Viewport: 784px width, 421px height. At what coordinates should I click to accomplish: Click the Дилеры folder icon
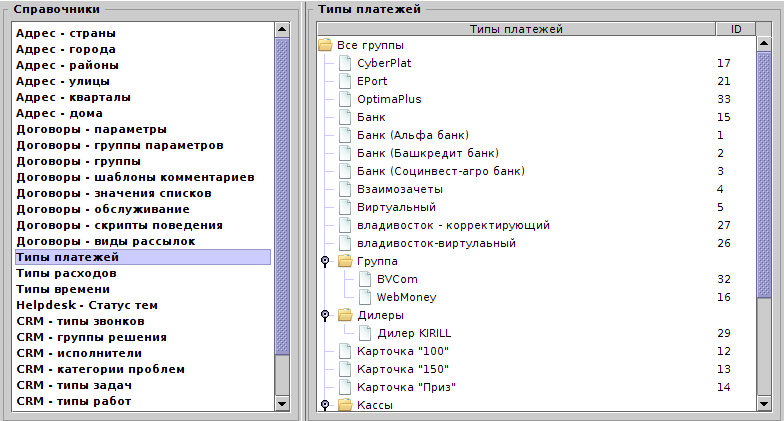346,315
